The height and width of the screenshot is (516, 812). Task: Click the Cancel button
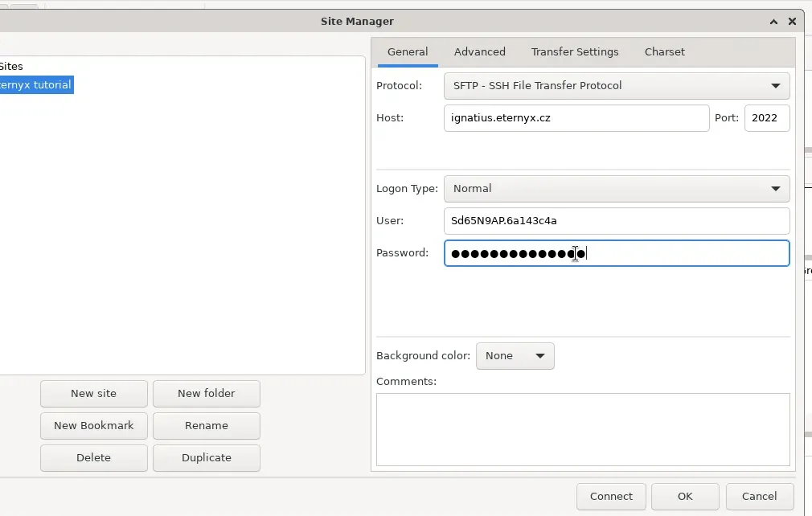pyautogui.click(x=759, y=497)
